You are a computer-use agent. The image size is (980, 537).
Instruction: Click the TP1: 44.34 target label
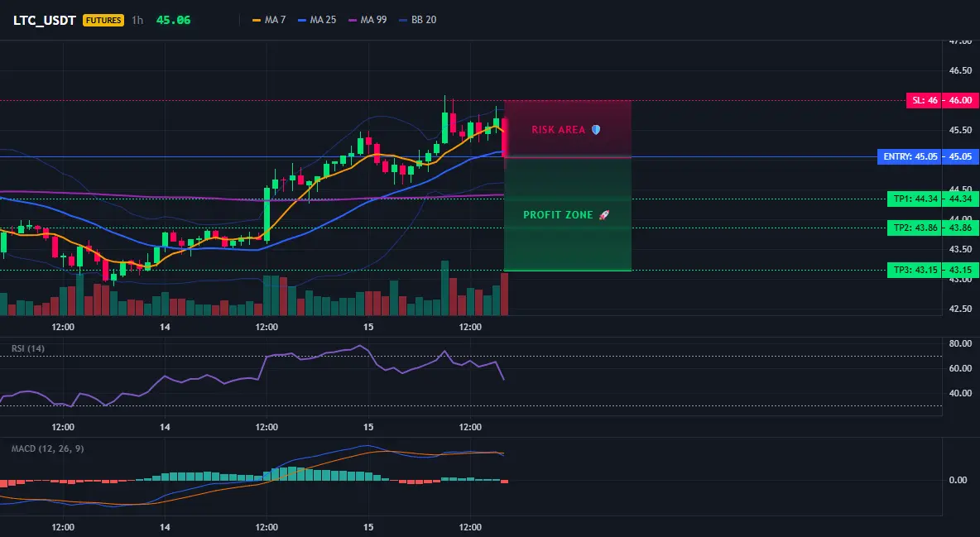click(x=915, y=199)
